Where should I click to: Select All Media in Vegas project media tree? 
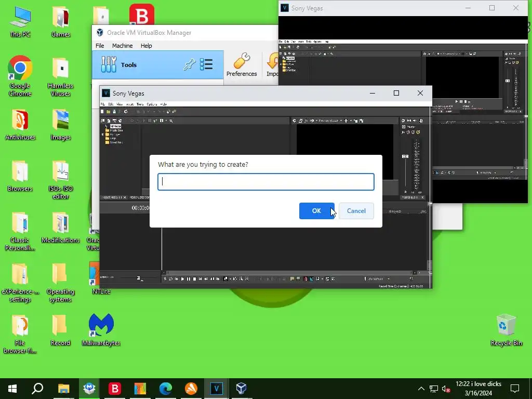(x=115, y=126)
